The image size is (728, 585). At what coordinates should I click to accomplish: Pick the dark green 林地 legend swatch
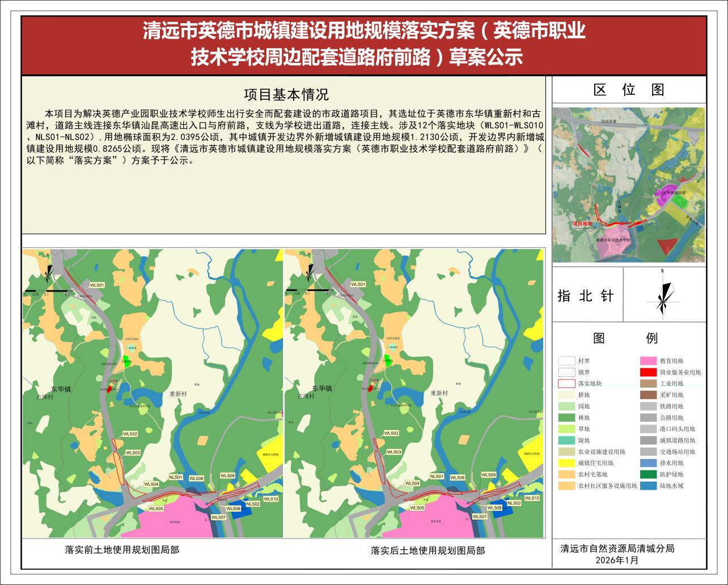[565, 418]
